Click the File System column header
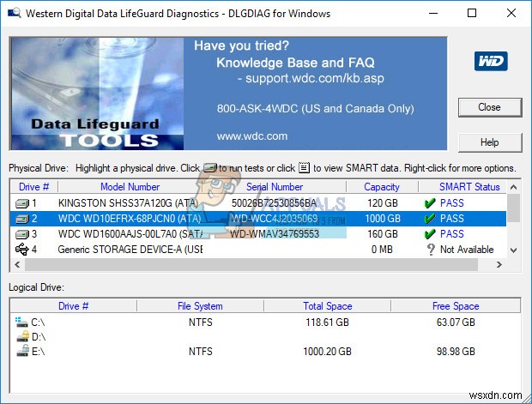 coord(200,306)
